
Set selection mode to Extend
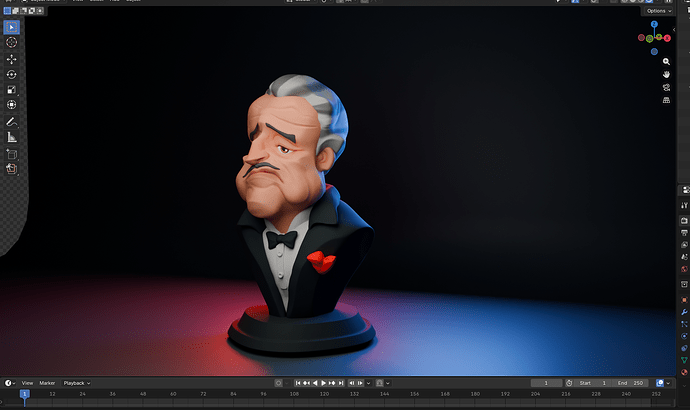[15, 11]
